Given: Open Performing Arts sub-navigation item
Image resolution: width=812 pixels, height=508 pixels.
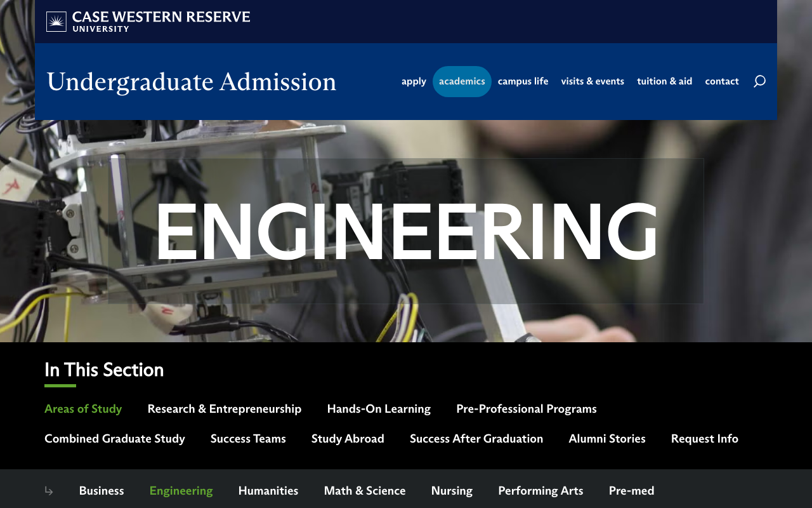Looking at the screenshot, I should (x=540, y=491).
